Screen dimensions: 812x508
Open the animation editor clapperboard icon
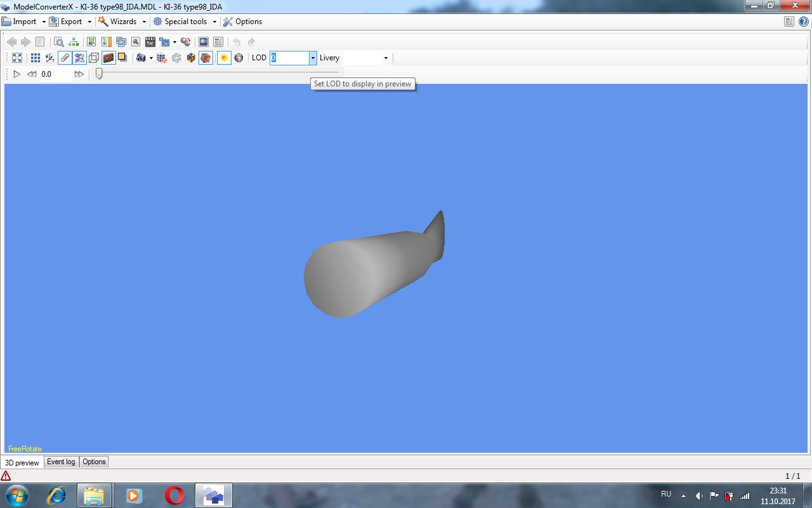tap(150, 42)
